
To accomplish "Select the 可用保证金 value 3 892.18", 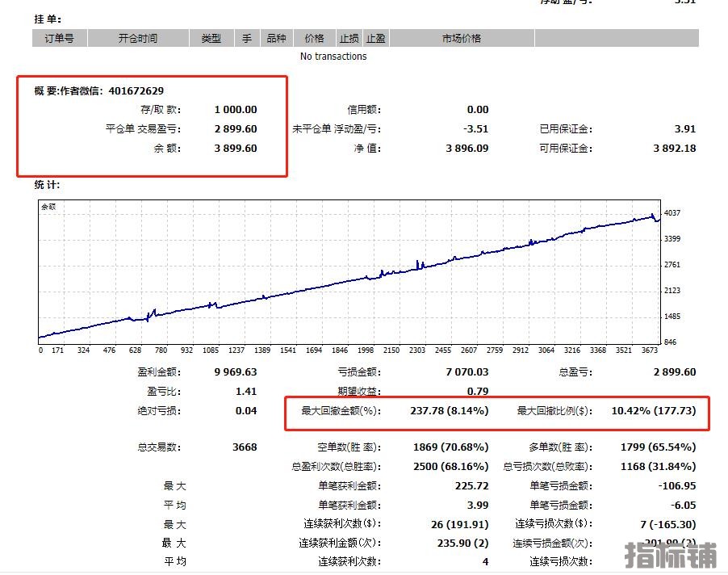I will pos(674,149).
